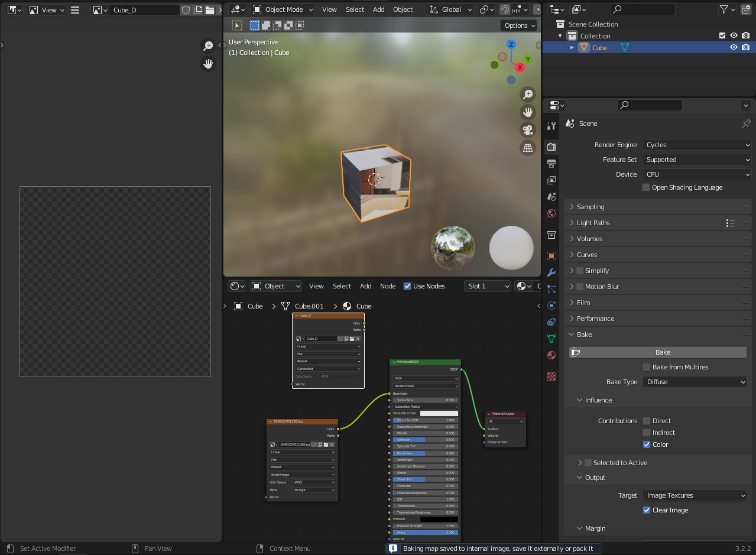The width and height of the screenshot is (756, 555).
Task: Open Modifier properties wrench tab
Action: click(x=551, y=272)
